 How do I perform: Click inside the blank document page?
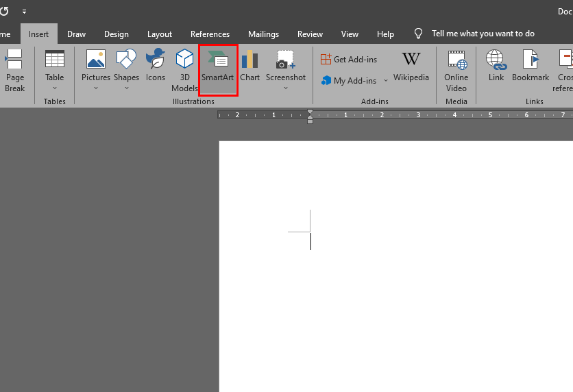[x=395, y=267]
